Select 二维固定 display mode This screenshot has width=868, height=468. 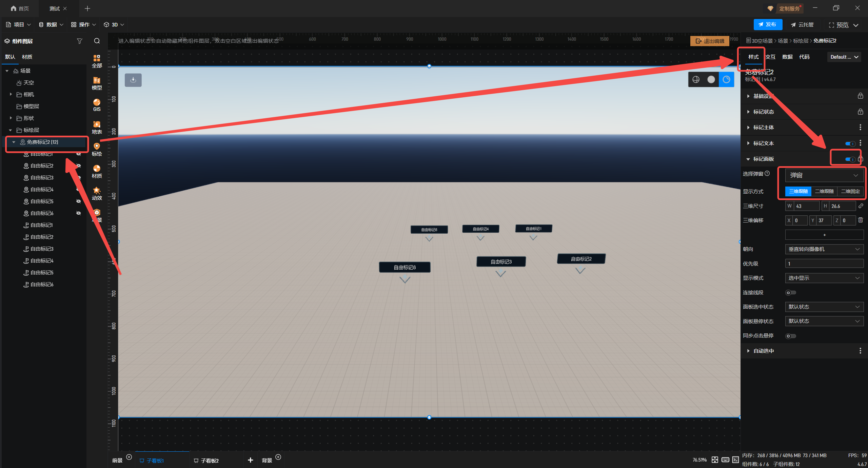click(850, 191)
